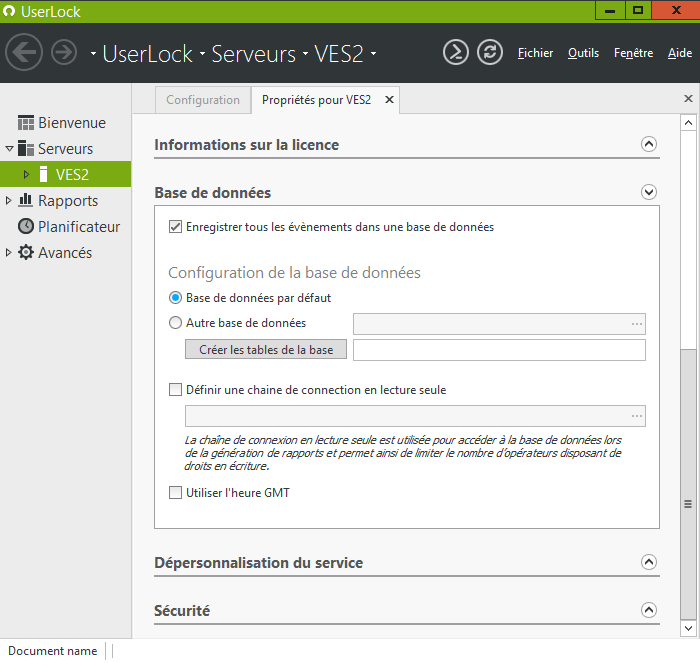
Task: Click the read-only connection string field
Action: point(415,416)
